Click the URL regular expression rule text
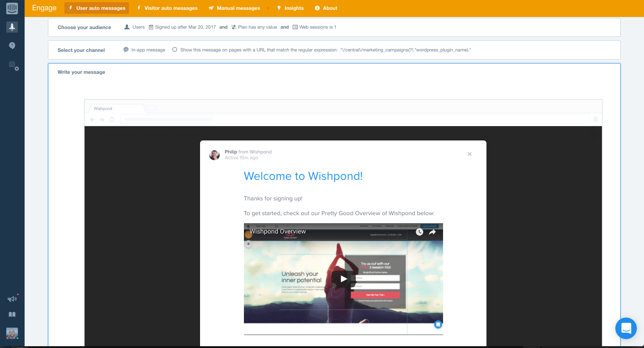Image resolution: width=644 pixels, height=348 pixels. tap(325, 50)
